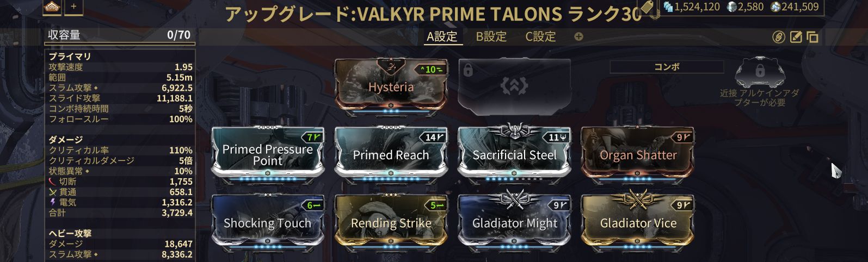
Task: Click the 収容量 capacity bar
Action: coord(120,35)
